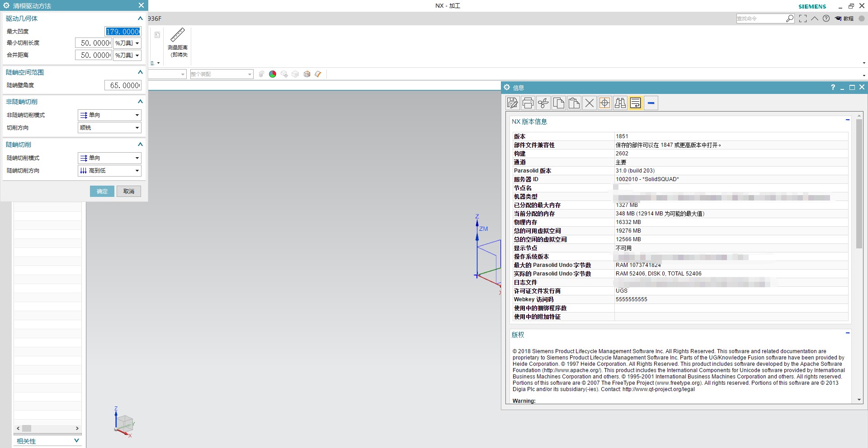868x448 pixels.
Task: Collapse the 版权 section
Action: (x=848, y=333)
